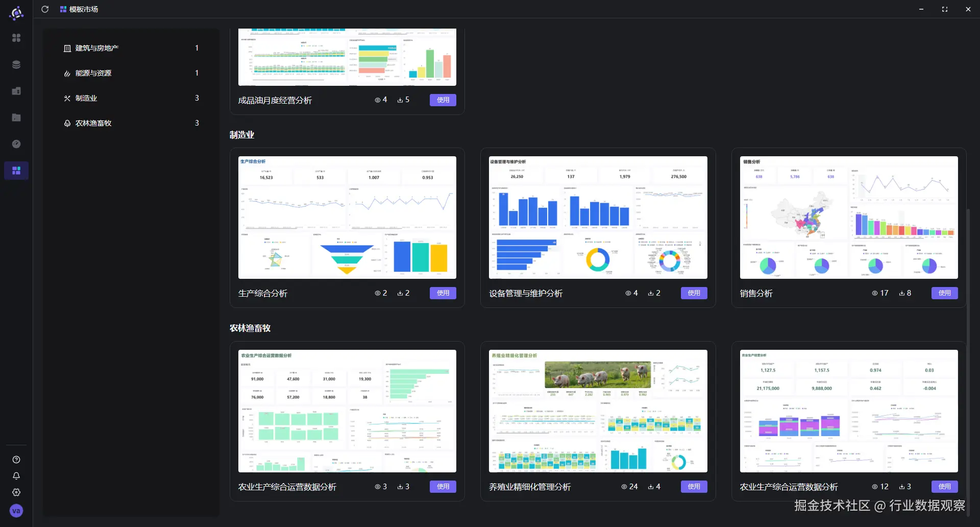The image size is (980, 527).
Task: Select the 建筑与房地产 category
Action: 132,48
